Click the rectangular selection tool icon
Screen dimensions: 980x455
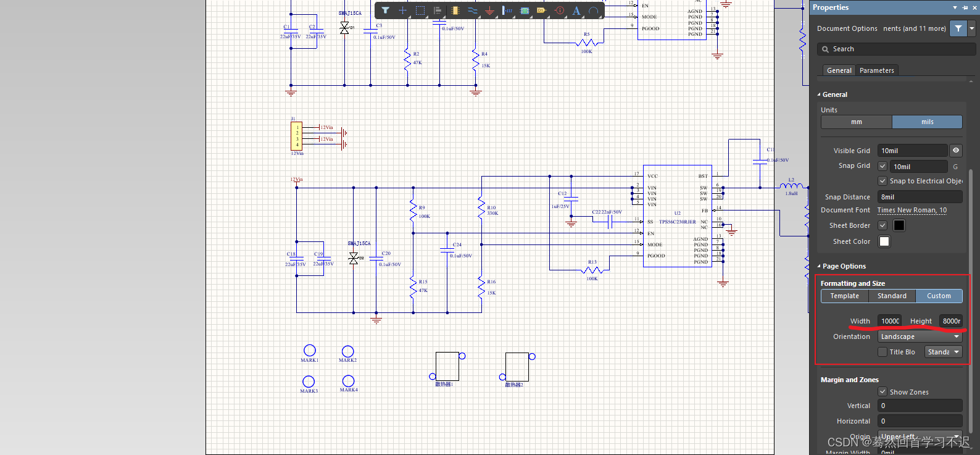coord(420,10)
